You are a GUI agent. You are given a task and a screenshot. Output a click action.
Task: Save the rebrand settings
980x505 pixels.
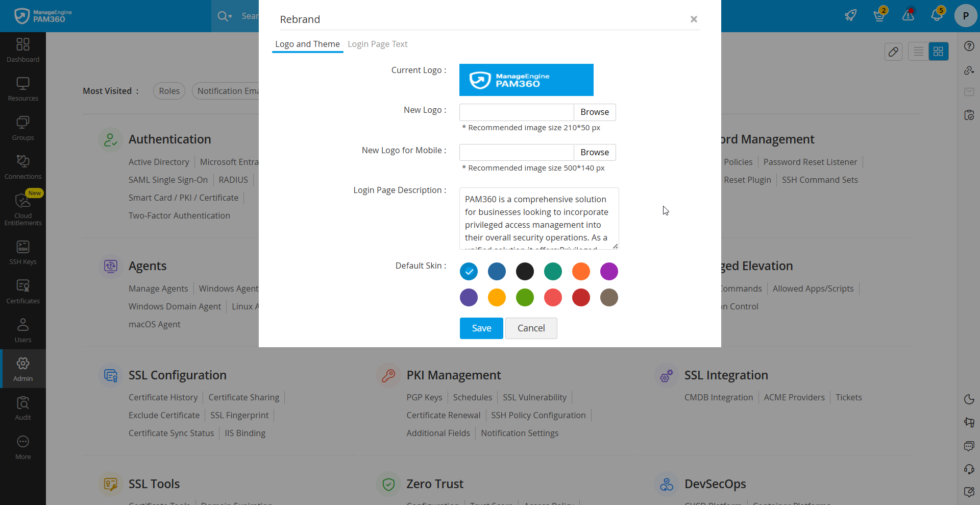481,328
